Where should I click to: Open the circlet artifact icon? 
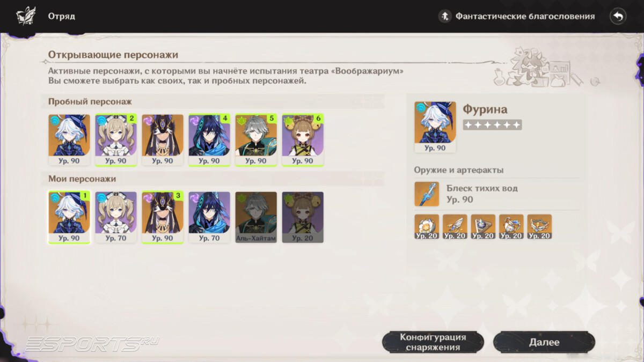pos(539,226)
